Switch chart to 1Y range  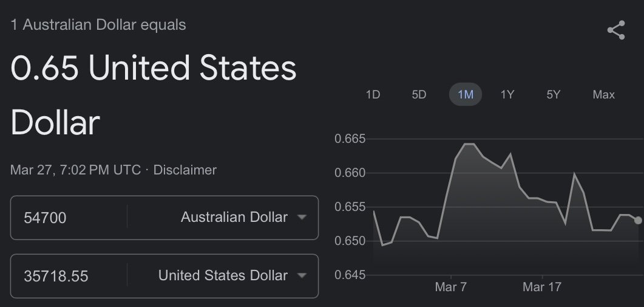(507, 95)
